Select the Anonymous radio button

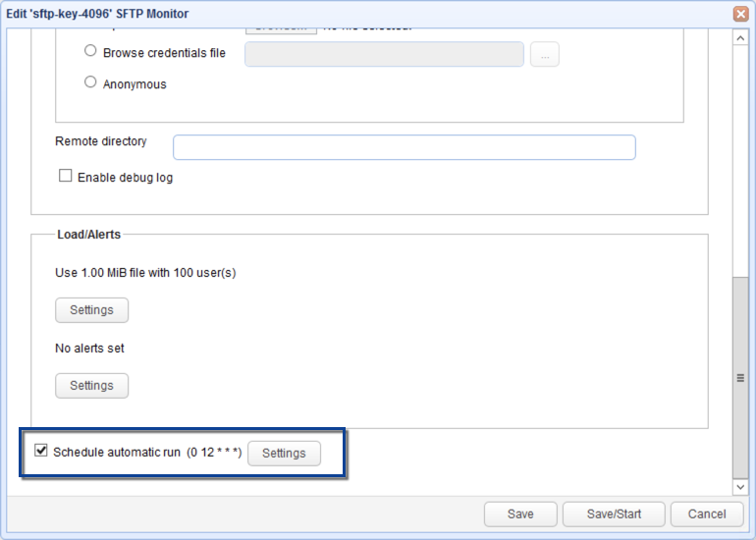tap(91, 83)
